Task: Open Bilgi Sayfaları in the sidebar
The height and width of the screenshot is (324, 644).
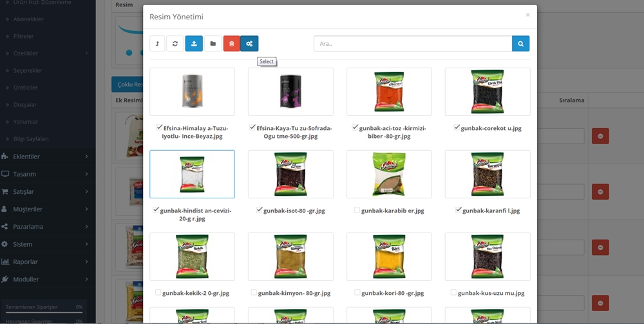Action: [x=31, y=138]
